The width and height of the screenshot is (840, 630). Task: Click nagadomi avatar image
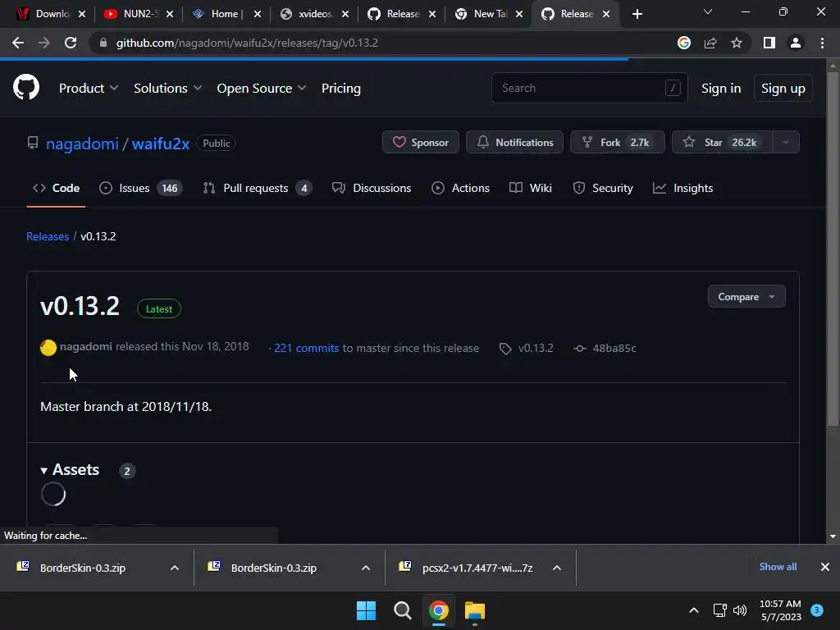[48, 348]
